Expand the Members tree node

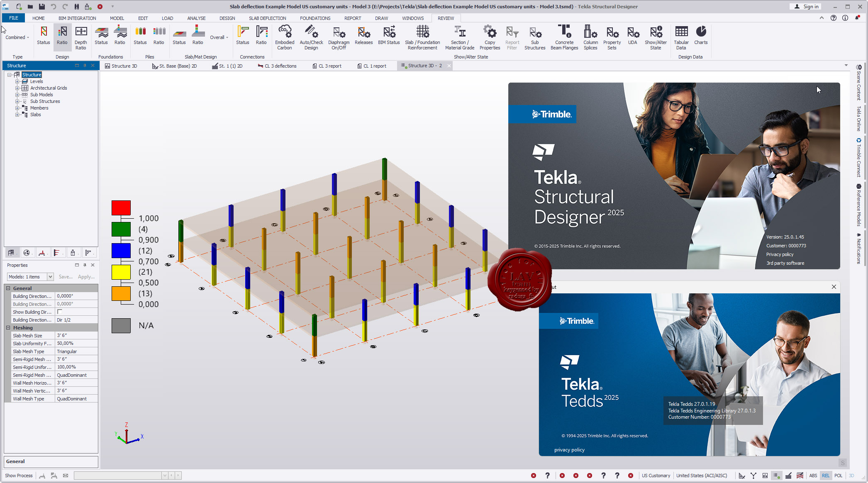click(17, 108)
